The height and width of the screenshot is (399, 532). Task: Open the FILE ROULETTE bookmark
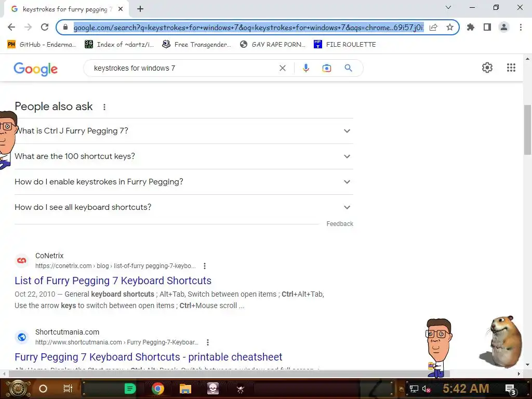pos(345,45)
